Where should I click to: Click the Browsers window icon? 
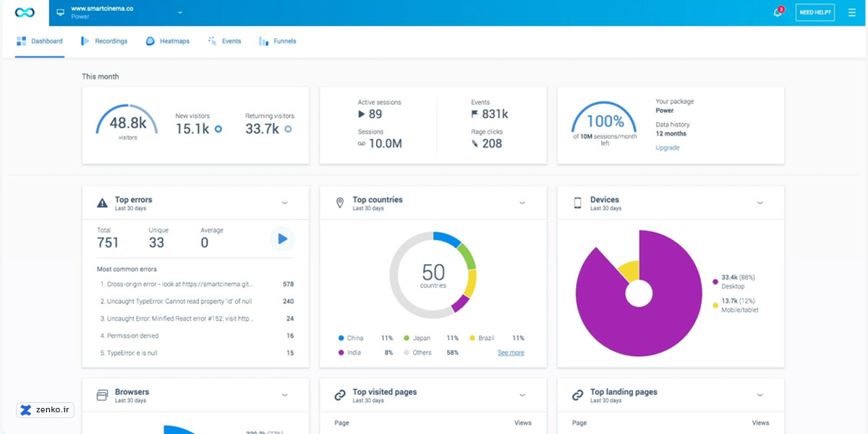click(102, 395)
